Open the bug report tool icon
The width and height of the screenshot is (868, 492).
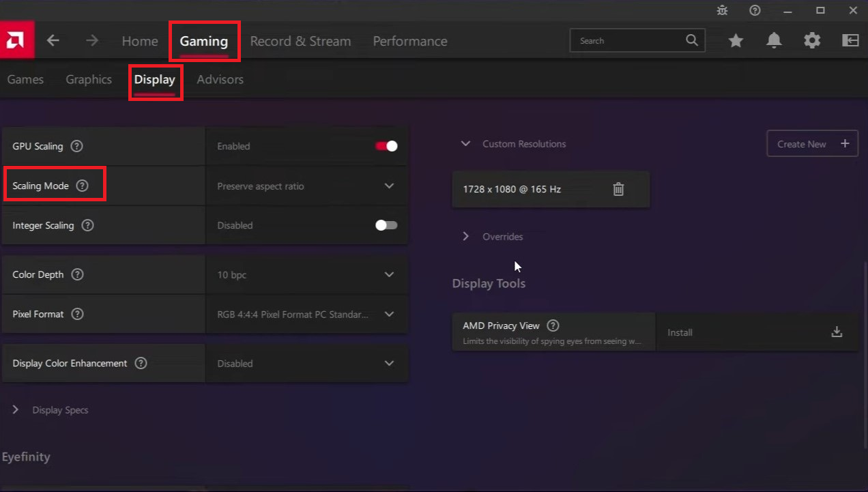pyautogui.click(x=722, y=10)
